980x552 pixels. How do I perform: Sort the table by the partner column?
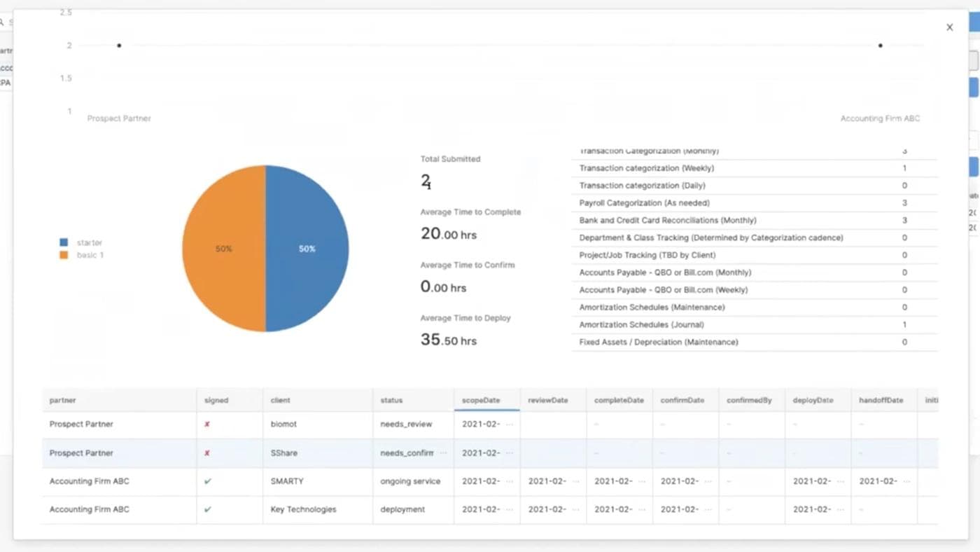point(63,400)
